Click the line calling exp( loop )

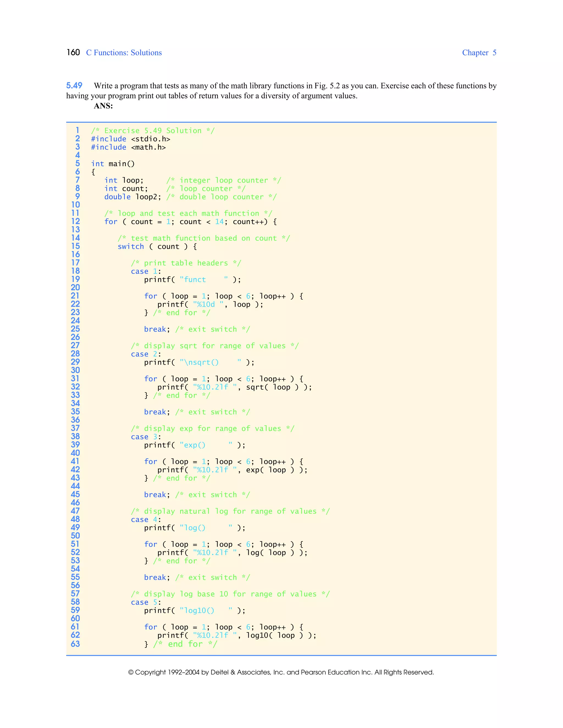click(233, 470)
